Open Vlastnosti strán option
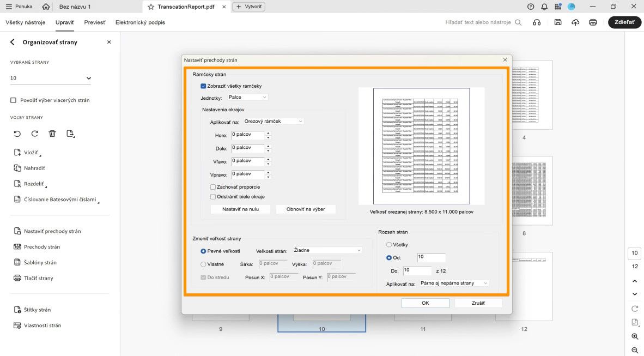Screen dimensions: 644x356 [x=38, y=325]
